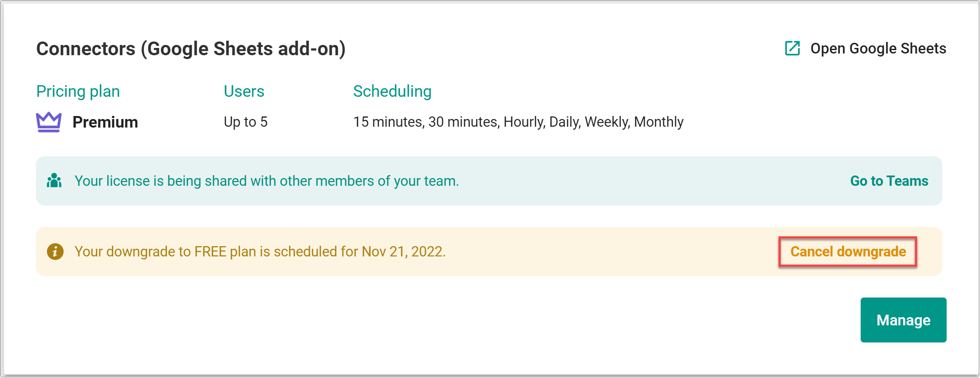This screenshot has width=980, height=378.
Task: Click the license sharing message text
Action: pyautogui.click(x=266, y=181)
